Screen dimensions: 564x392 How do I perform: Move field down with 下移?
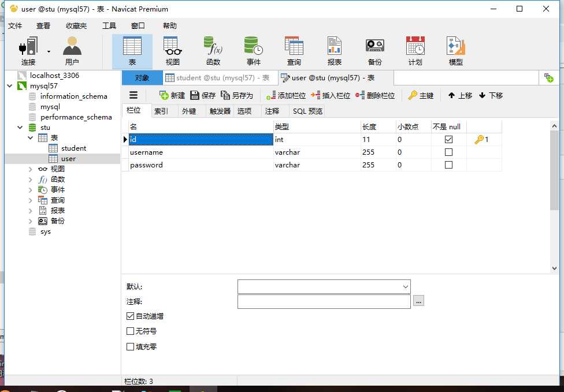[491, 96]
